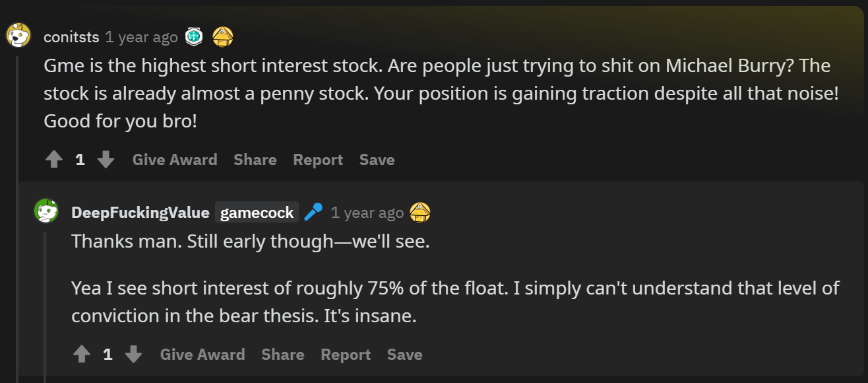This screenshot has height=383, width=868.
Task: Open conitsts avatar icon
Action: coord(18,34)
